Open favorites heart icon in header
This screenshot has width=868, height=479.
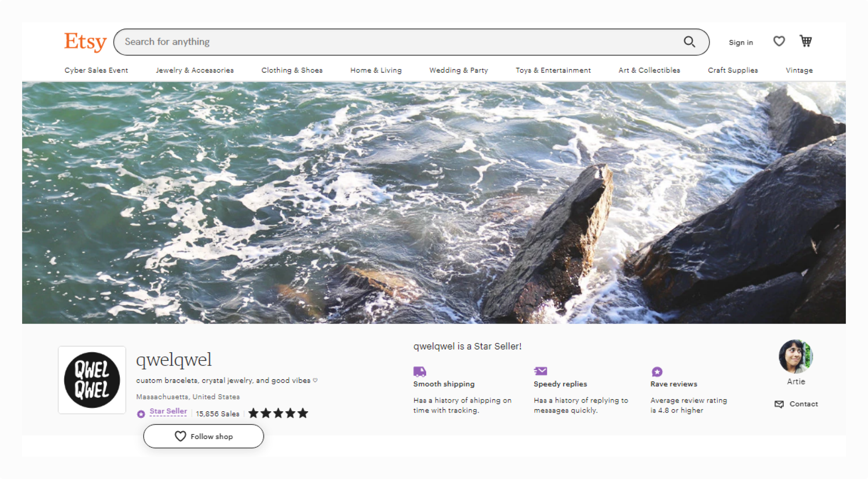click(779, 41)
